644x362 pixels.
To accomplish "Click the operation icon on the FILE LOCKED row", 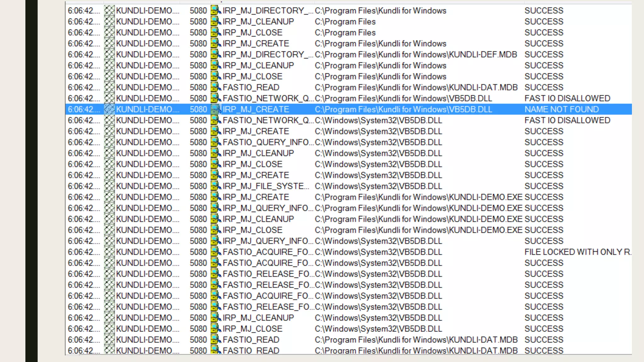I will coord(215,252).
